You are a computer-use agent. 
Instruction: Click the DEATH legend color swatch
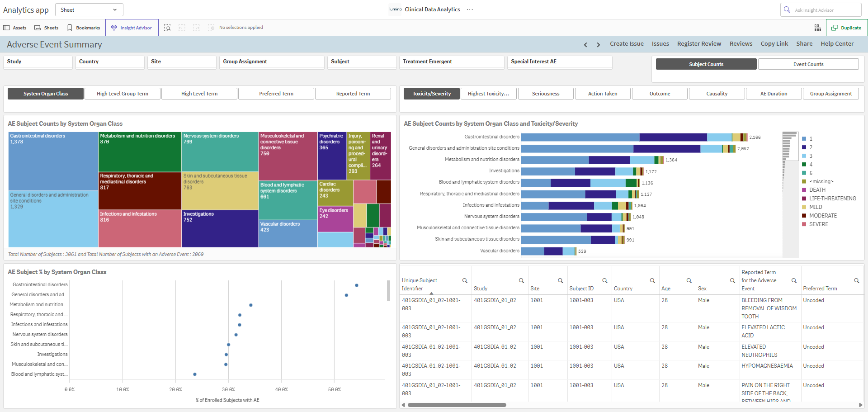pos(804,190)
